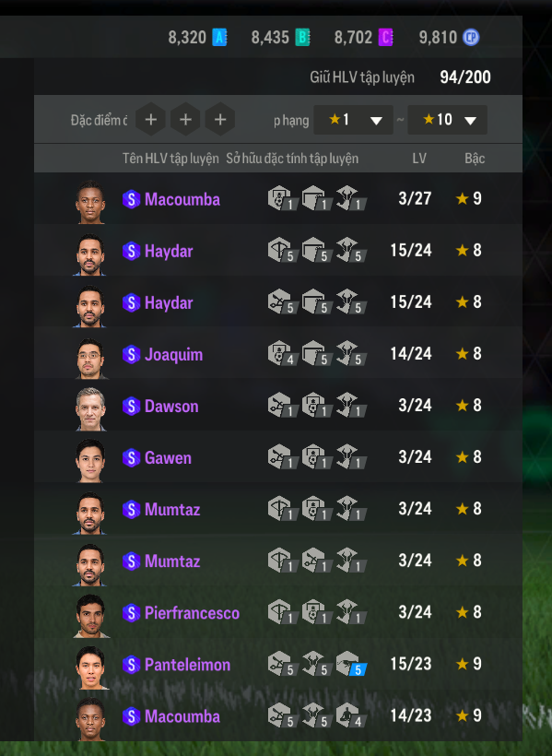Sort by Tên HLV tập luyện header
This screenshot has width=552, height=756.
[170, 159]
